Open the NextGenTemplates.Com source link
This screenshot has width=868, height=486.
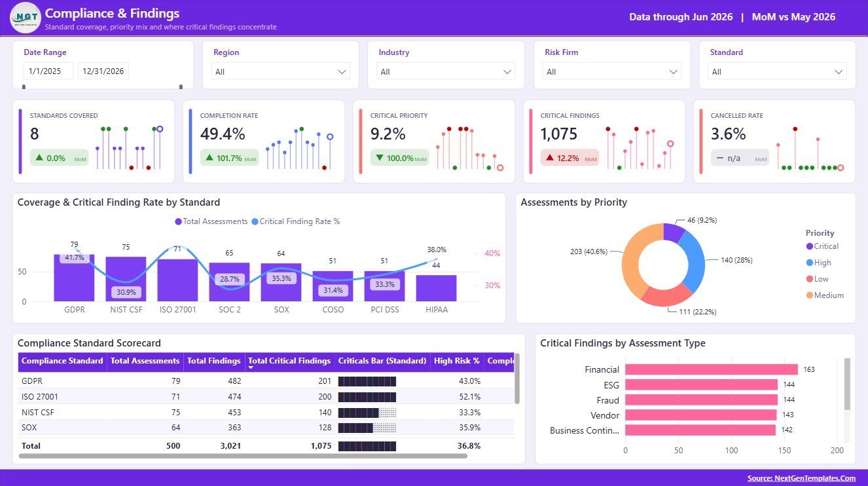coord(801,478)
